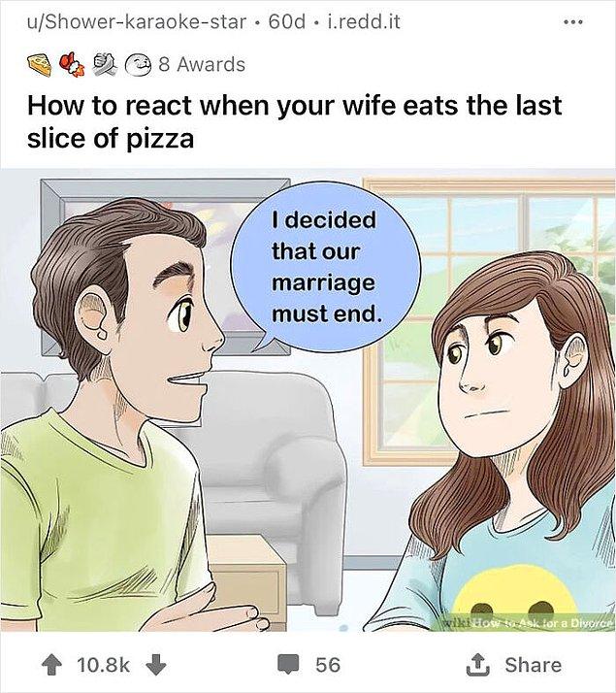Click the grey fist bump award icon
The width and height of the screenshot is (616, 693).
pos(106,64)
